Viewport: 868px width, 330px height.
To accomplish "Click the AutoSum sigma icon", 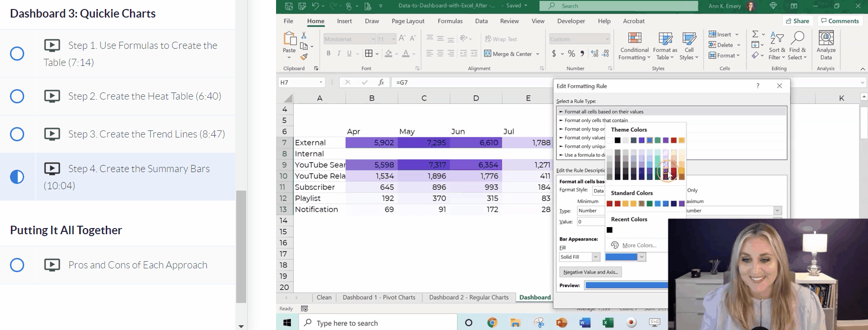I will [x=755, y=34].
